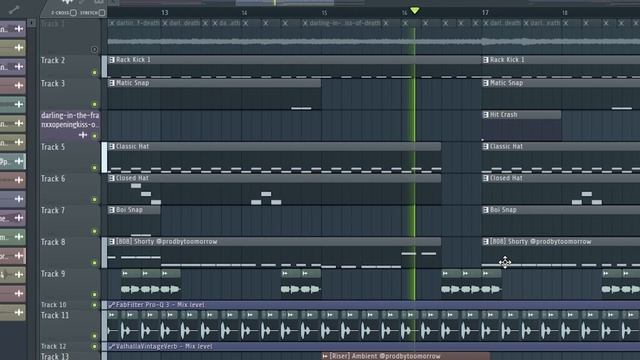Screen dimensions: 640x360
Task: Mute Track 8 using its green LED
Action: click(x=94, y=263)
